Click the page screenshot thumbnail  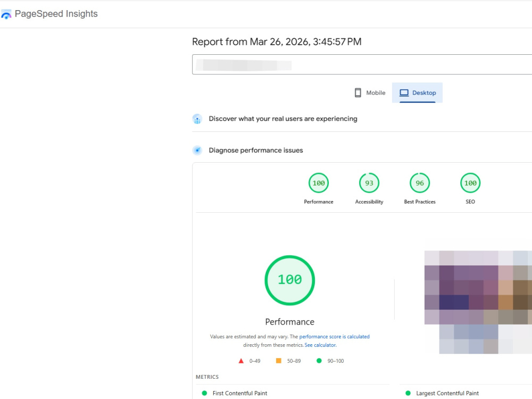point(478,302)
